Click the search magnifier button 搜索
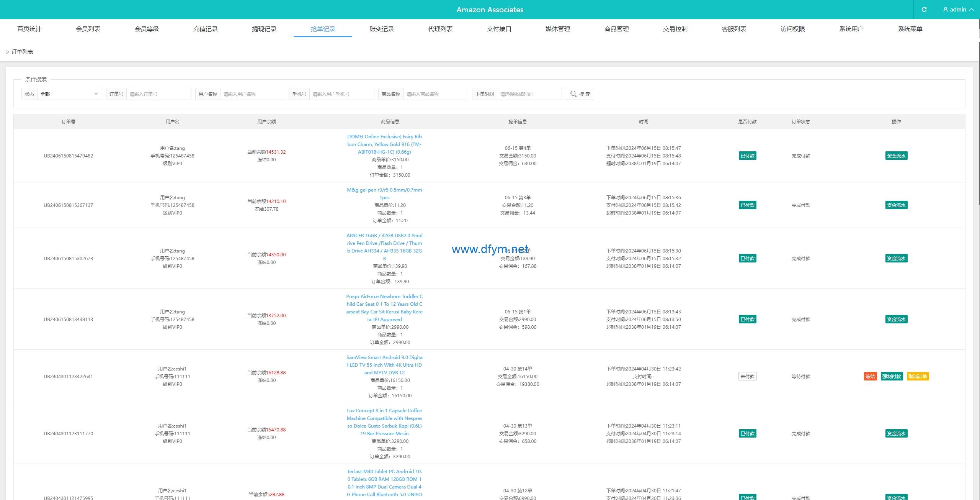This screenshot has height=500, width=980. pyautogui.click(x=580, y=94)
